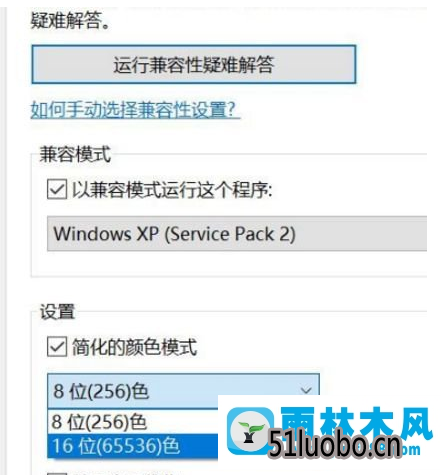The height and width of the screenshot is (475, 446).
Task: Toggle the 以兼容模式运行这个程序 checkbox
Action: 57,189
